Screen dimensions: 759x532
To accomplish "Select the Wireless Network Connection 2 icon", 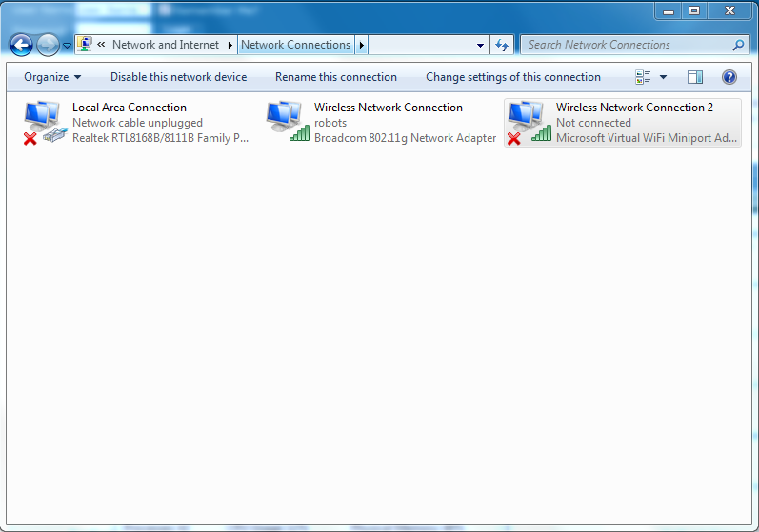I will [529, 123].
